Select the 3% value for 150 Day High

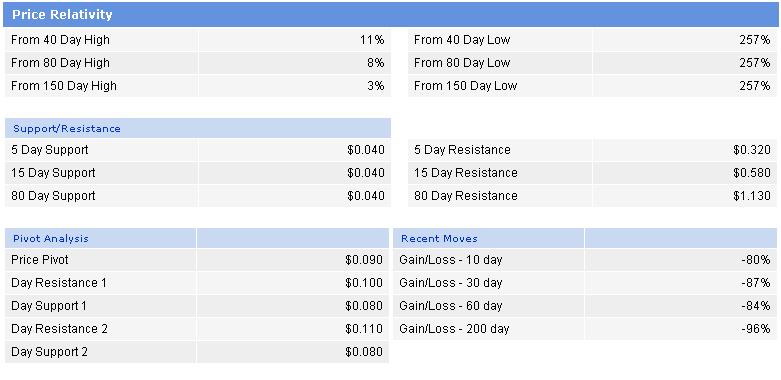(376, 86)
